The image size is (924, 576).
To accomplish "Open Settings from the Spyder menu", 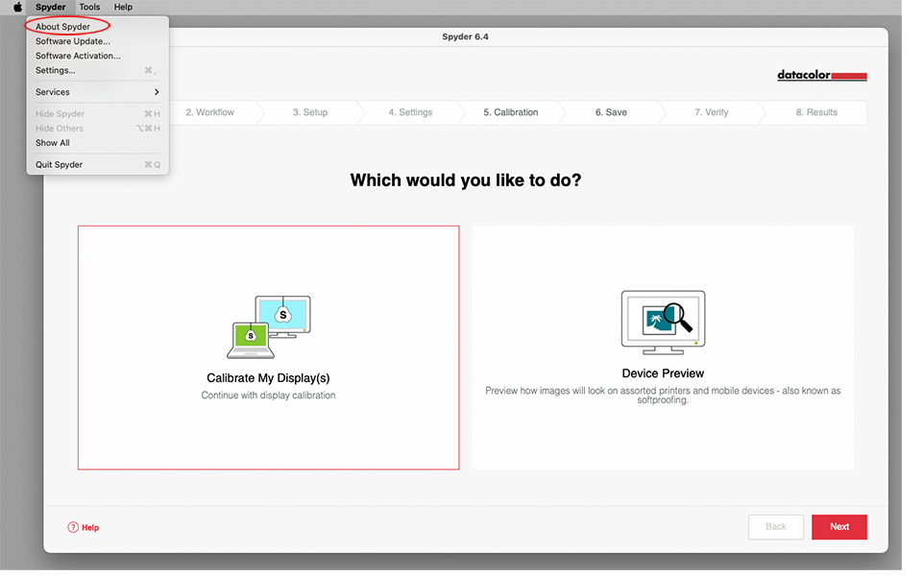I will (x=56, y=70).
